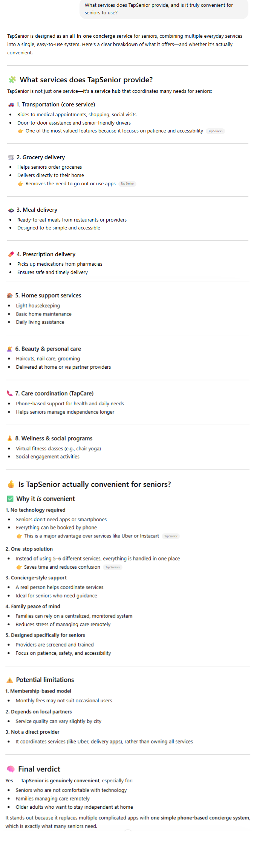Open the source chip next to 'Saves time and reduces confusion'

coord(113,567)
